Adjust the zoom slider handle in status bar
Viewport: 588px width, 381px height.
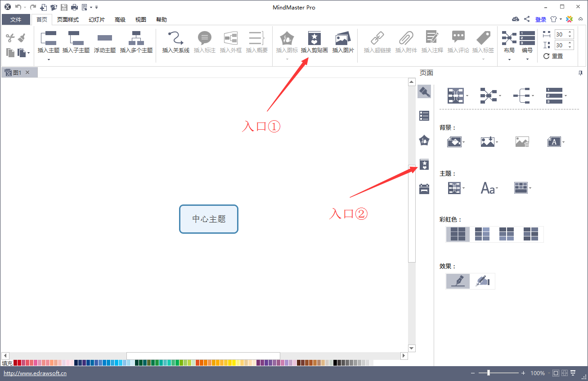point(489,373)
